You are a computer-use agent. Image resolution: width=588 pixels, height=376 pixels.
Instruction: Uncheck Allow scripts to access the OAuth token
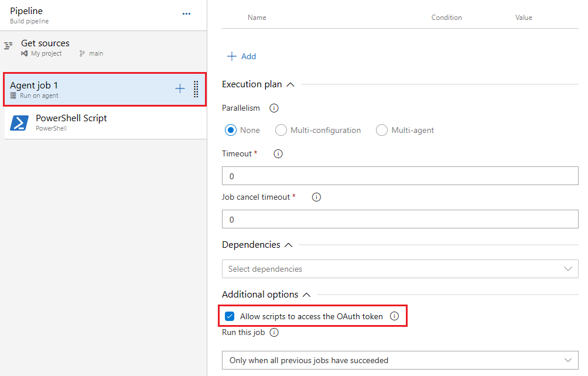(x=230, y=316)
